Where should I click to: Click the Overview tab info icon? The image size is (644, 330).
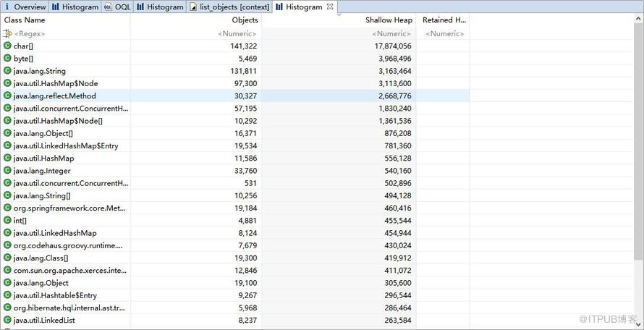(7, 7)
